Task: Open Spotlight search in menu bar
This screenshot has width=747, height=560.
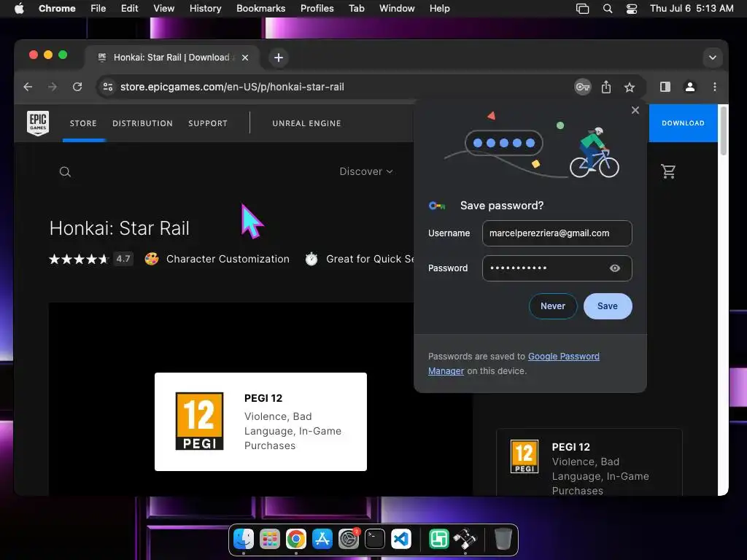Action: [608, 9]
